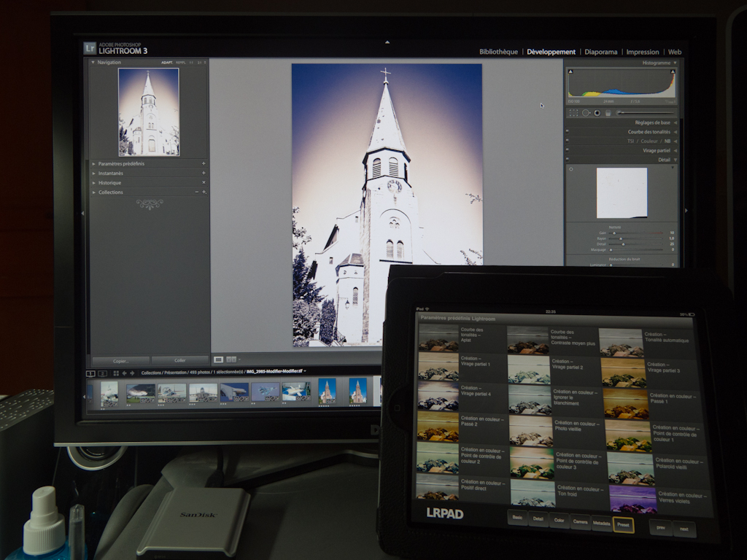The height and width of the screenshot is (560, 747).
Task: Select the graduated filter tool
Action: tap(608, 113)
